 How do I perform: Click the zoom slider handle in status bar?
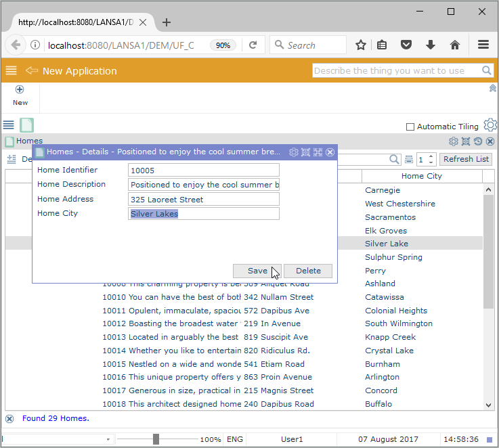tap(156, 440)
